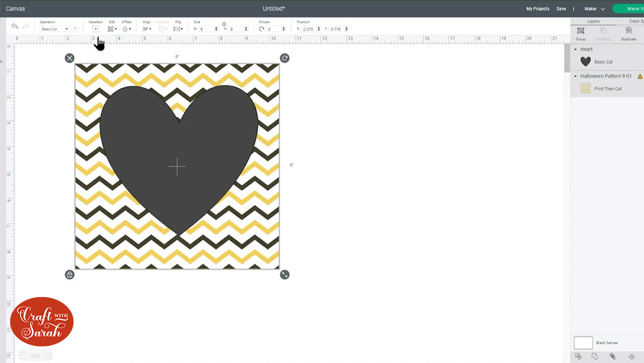Open My Projects
This screenshot has width=644, height=363.
(537, 9)
